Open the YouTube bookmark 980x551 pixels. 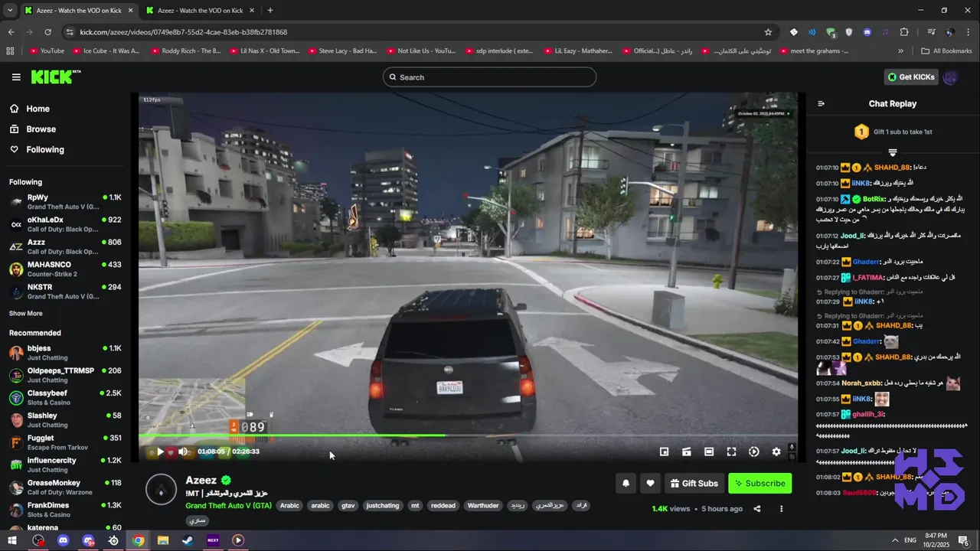tap(47, 51)
